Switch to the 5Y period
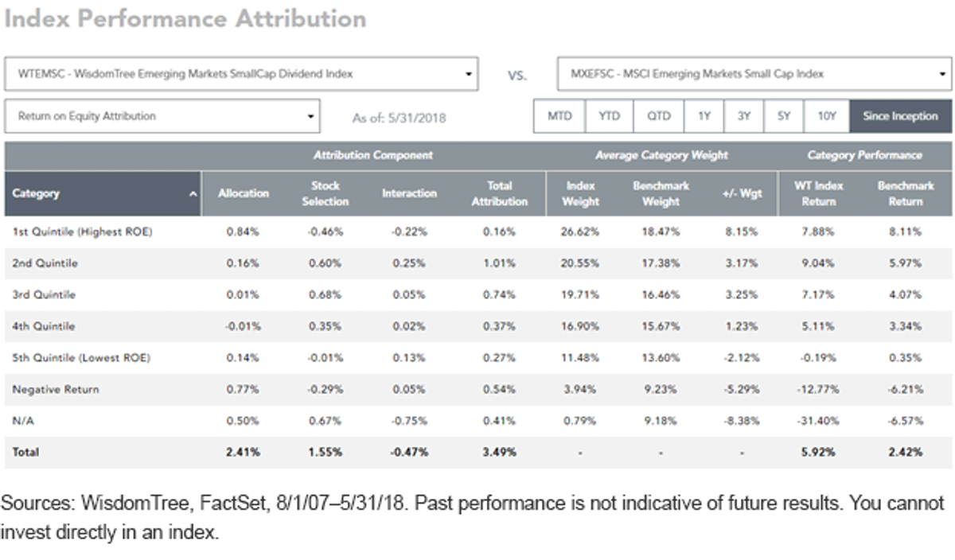955x560 pixels. (x=784, y=116)
